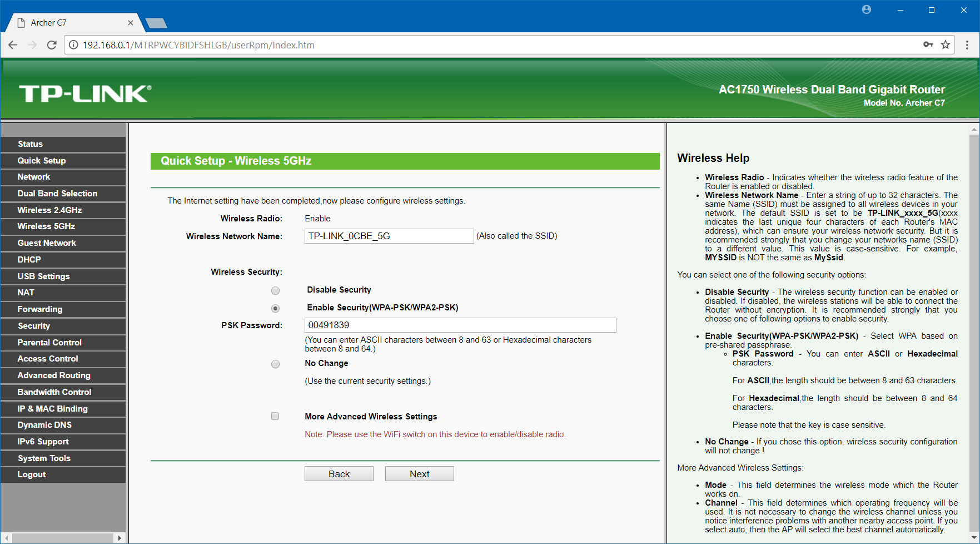Click the No Change label text
This screenshot has height=544, width=980.
(x=326, y=363)
